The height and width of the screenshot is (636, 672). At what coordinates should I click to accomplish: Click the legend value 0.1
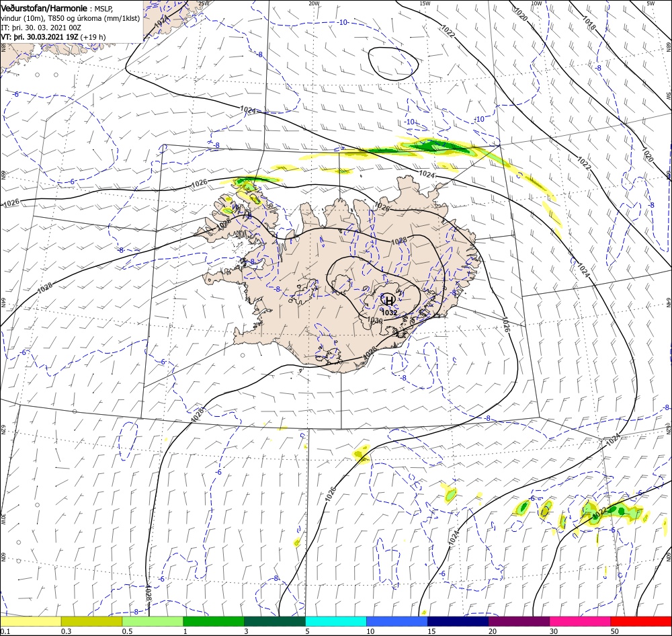(5, 631)
